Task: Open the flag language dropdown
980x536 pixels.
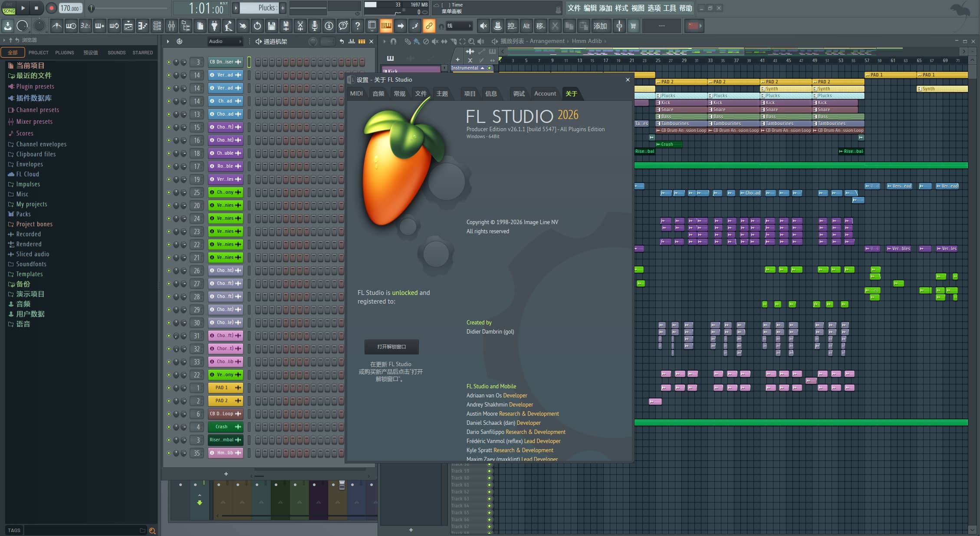Action: pyautogui.click(x=694, y=26)
